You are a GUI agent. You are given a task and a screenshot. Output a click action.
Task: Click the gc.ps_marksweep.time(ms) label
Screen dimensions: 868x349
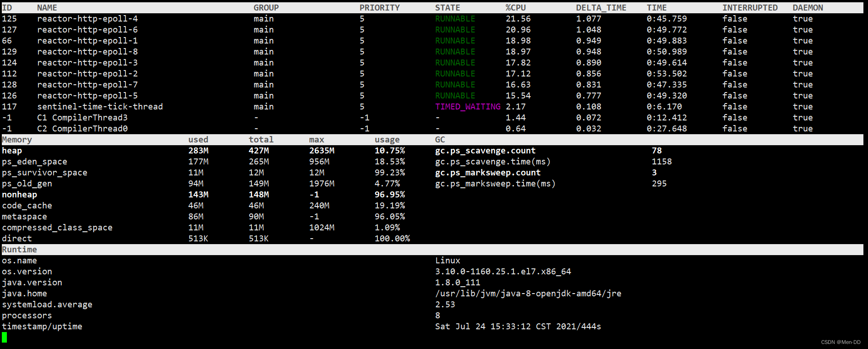point(495,184)
